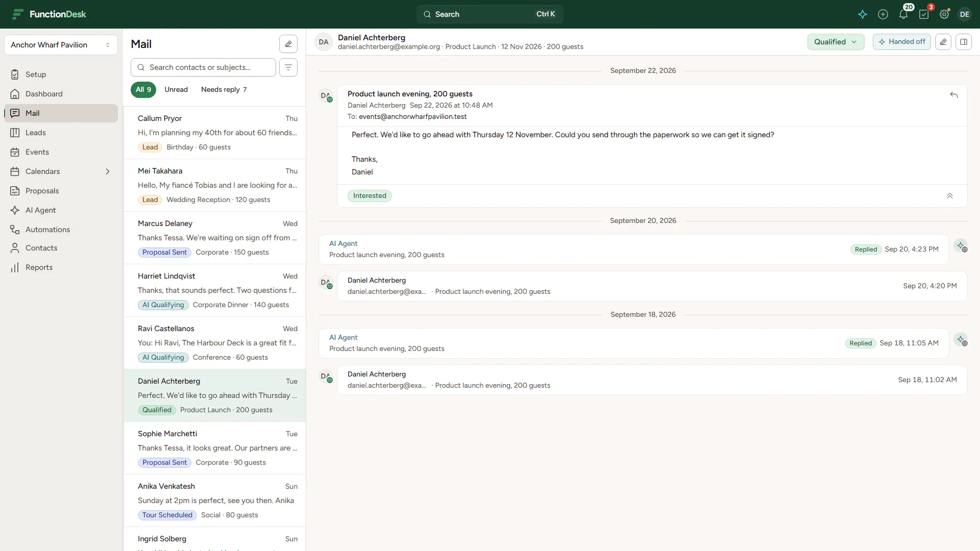This screenshot has width=980, height=551.
Task: Toggle the side panel layout icon
Action: [964, 42]
